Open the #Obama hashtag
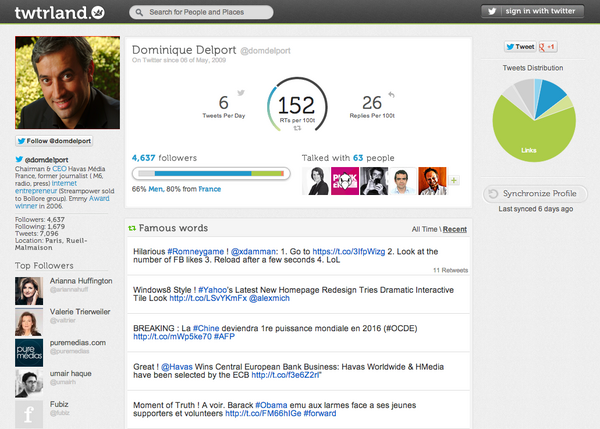This screenshot has height=429, width=600. 271,405
